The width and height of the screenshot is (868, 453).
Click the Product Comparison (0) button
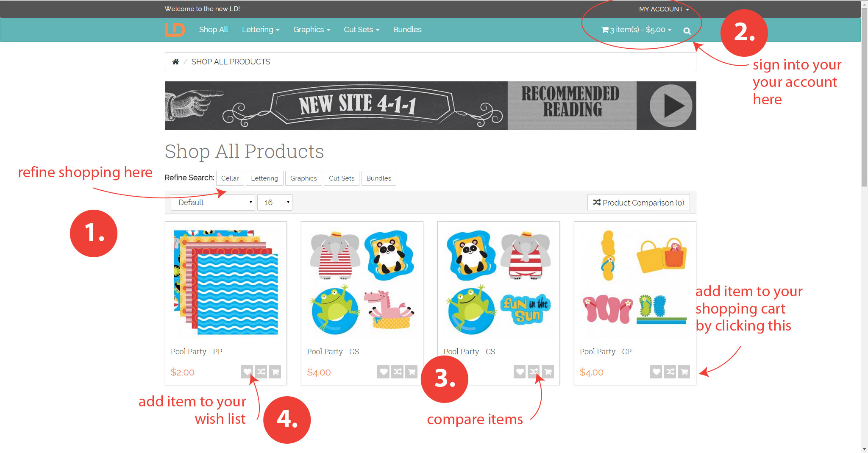pos(638,203)
